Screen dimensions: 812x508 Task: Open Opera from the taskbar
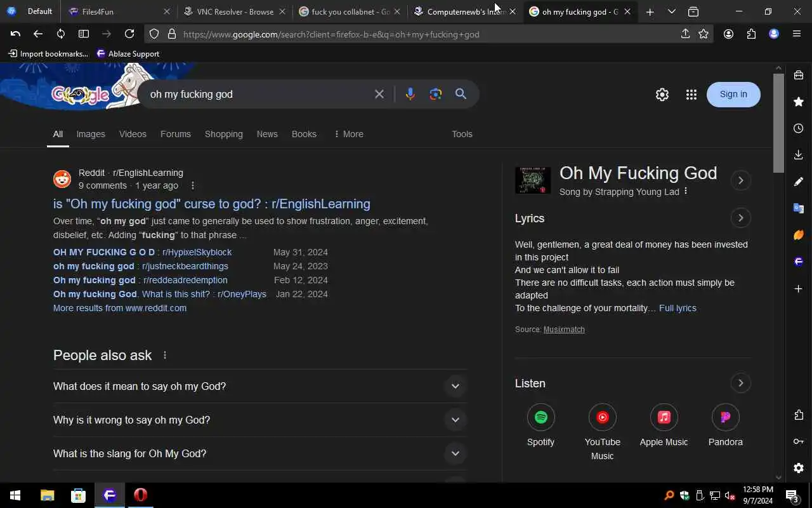[141, 495]
